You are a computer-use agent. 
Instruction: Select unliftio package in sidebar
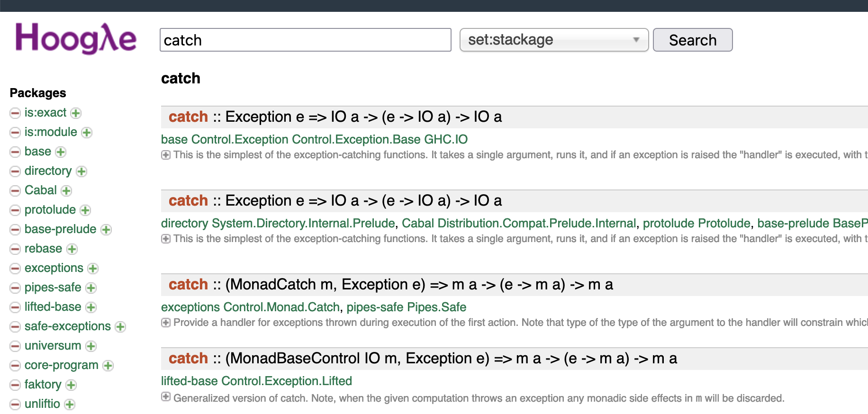43,404
